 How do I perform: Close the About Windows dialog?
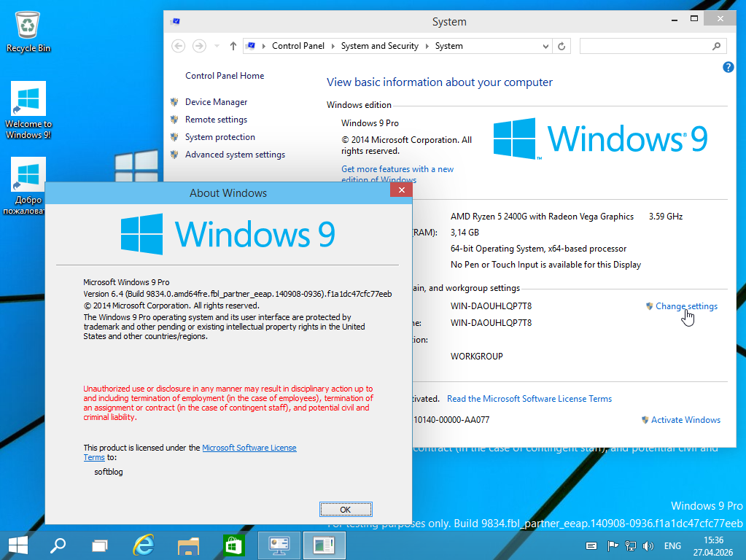(401, 190)
